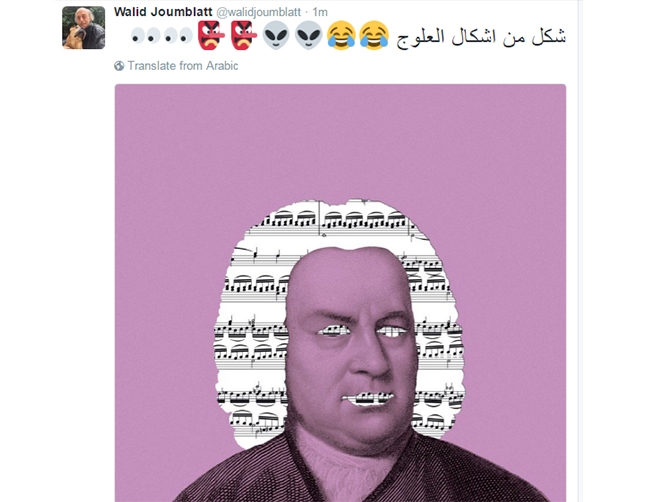The width and height of the screenshot is (665, 502).
Task: Click the first grey alien emoji
Action: [276, 36]
